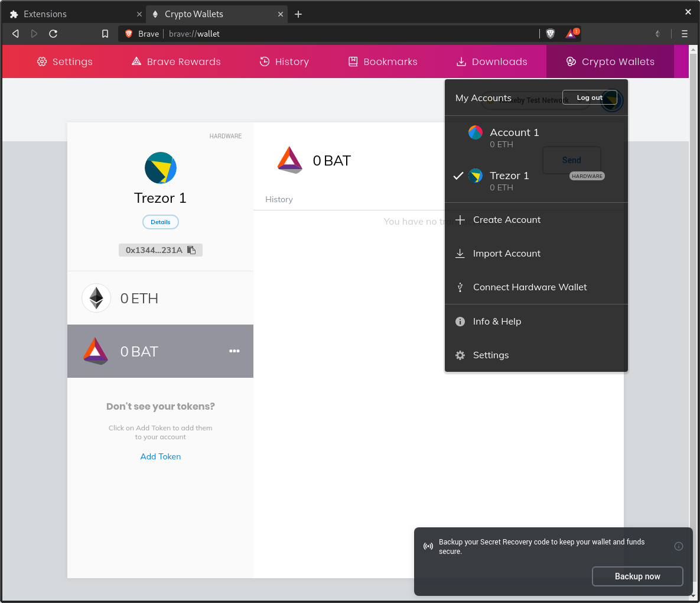The width and height of the screenshot is (700, 603).
Task: Open Brave Shields lion icon in address bar
Action: (x=551, y=34)
